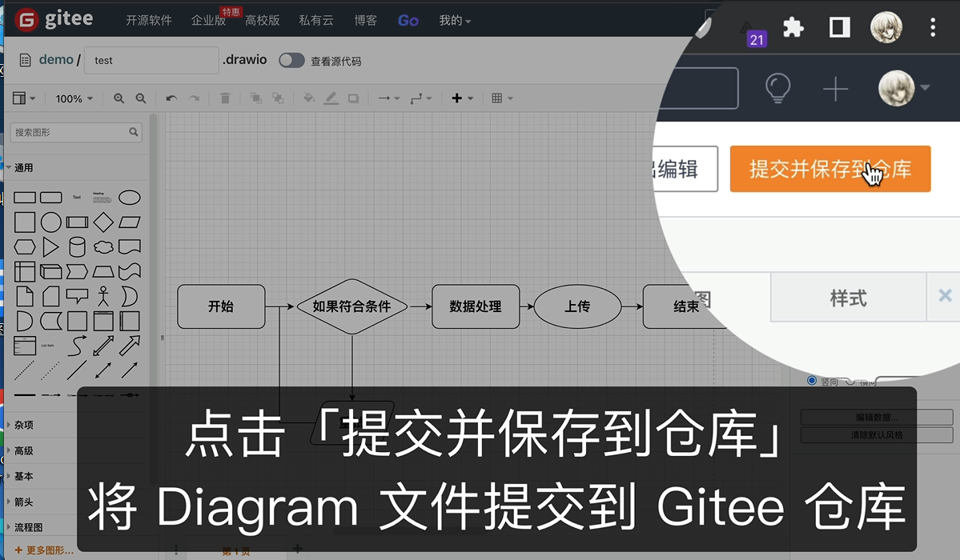Image resolution: width=960 pixels, height=560 pixels.
Task: Click the shadow icon in the toolbar
Action: point(353,98)
